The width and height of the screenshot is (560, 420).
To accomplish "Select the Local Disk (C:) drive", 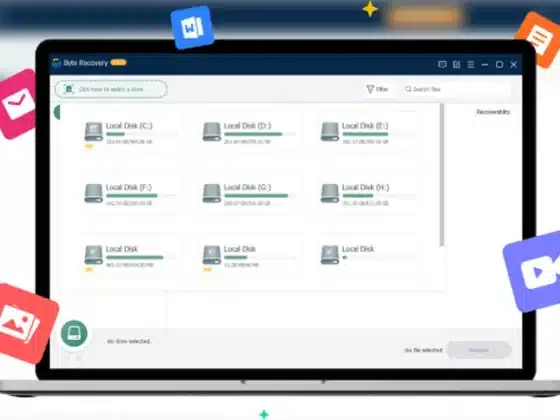I will (130, 134).
